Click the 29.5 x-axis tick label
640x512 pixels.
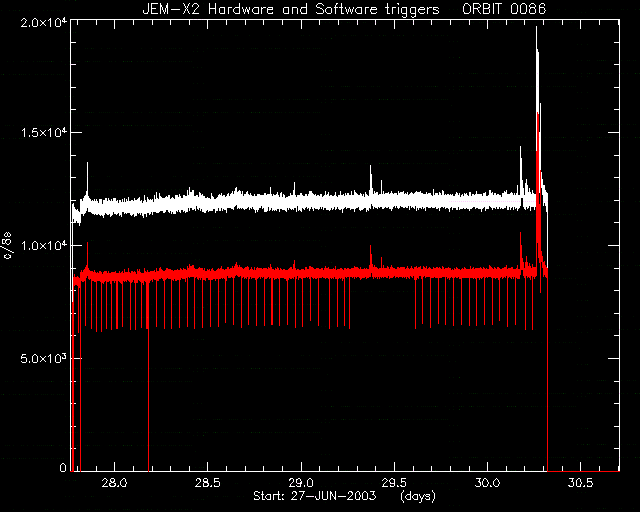click(x=394, y=483)
